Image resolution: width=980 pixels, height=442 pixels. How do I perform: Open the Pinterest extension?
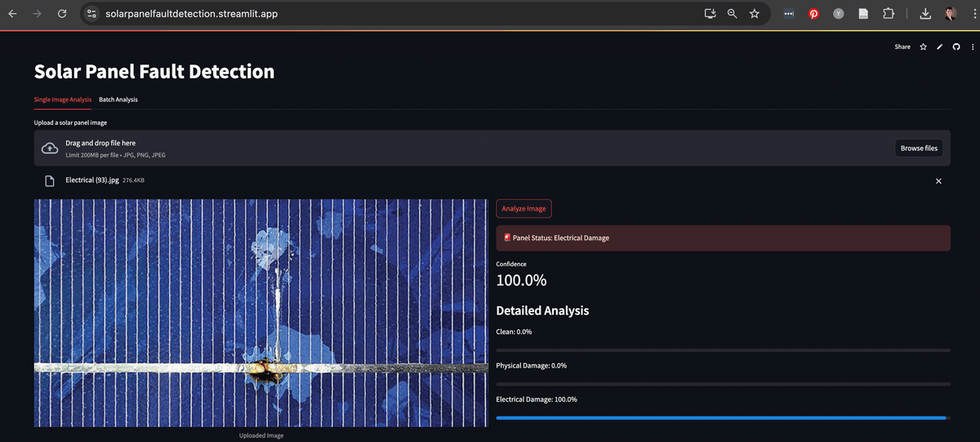point(813,14)
